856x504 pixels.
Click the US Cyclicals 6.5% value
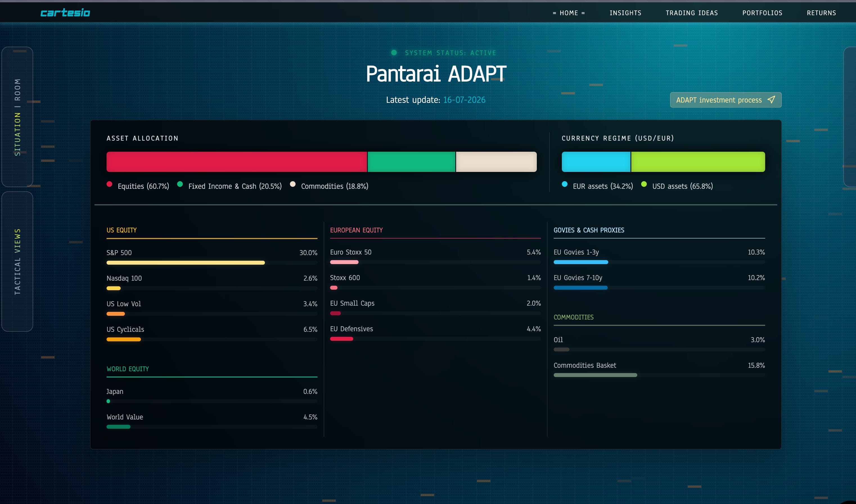coord(310,330)
